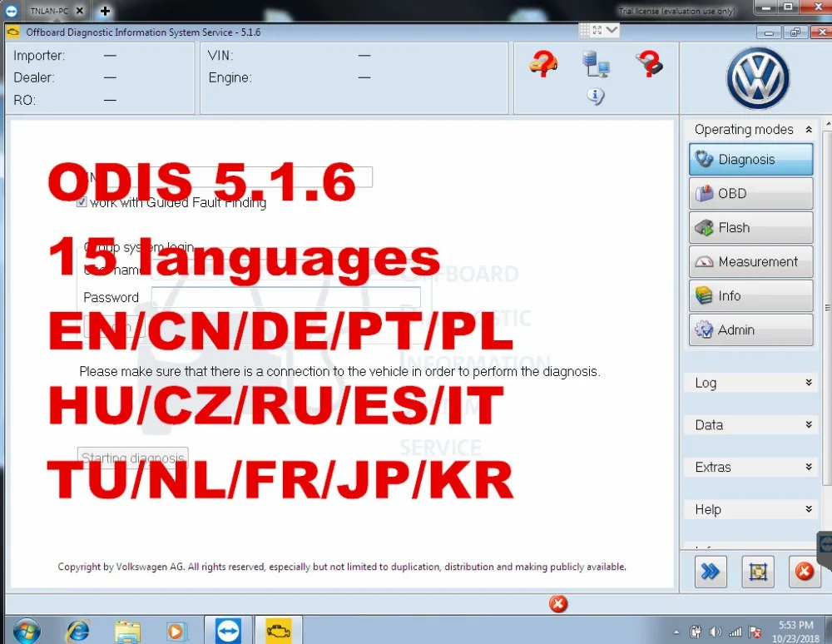Switch to ODIS engine icon in taskbar
The height and width of the screenshot is (644, 832).
tap(279, 631)
